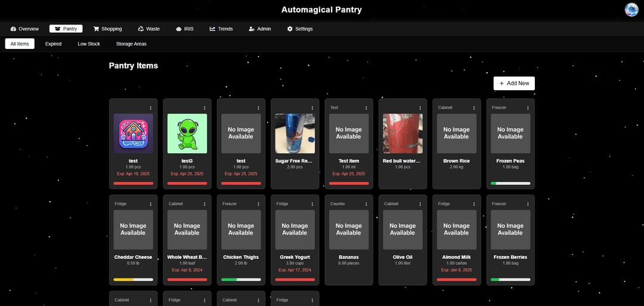Click the Add New button
Viewport: 644px width, 306px height.
tap(514, 83)
